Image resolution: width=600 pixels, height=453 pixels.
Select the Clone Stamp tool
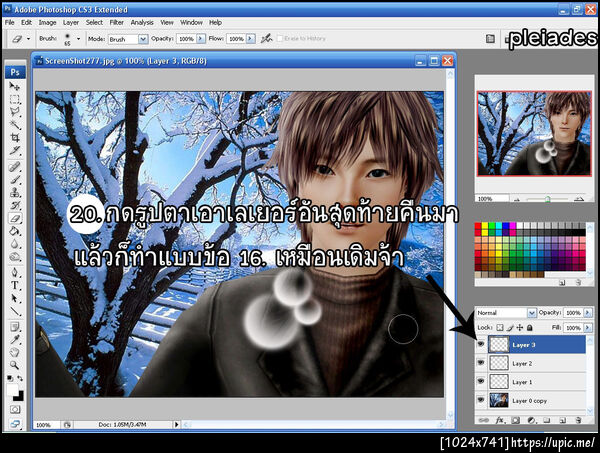tap(15, 192)
